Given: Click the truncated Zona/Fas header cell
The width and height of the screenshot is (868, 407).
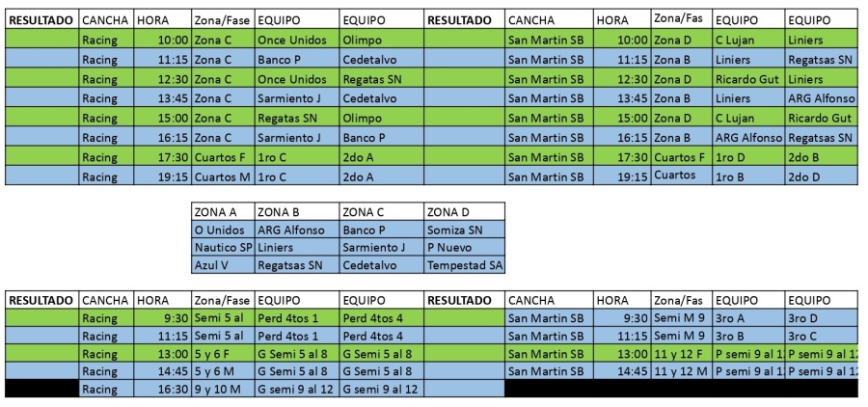Looking at the screenshot, I should click(681, 19).
